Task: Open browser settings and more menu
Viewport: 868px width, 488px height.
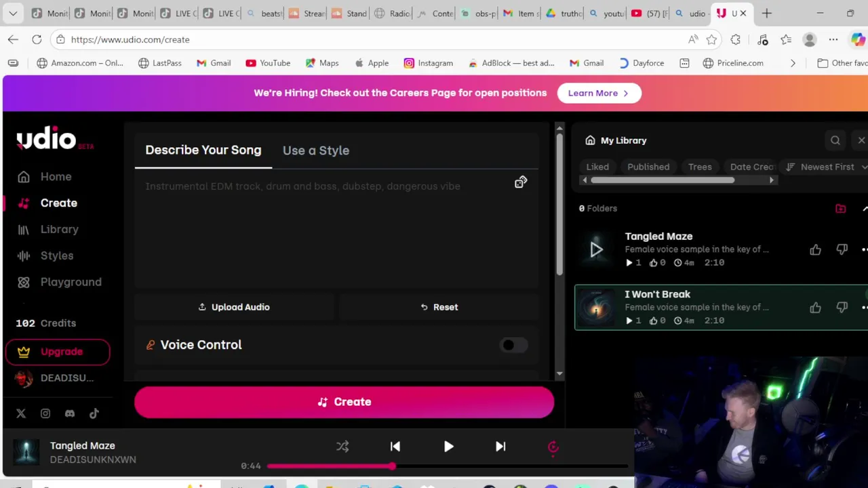Action: click(833, 39)
